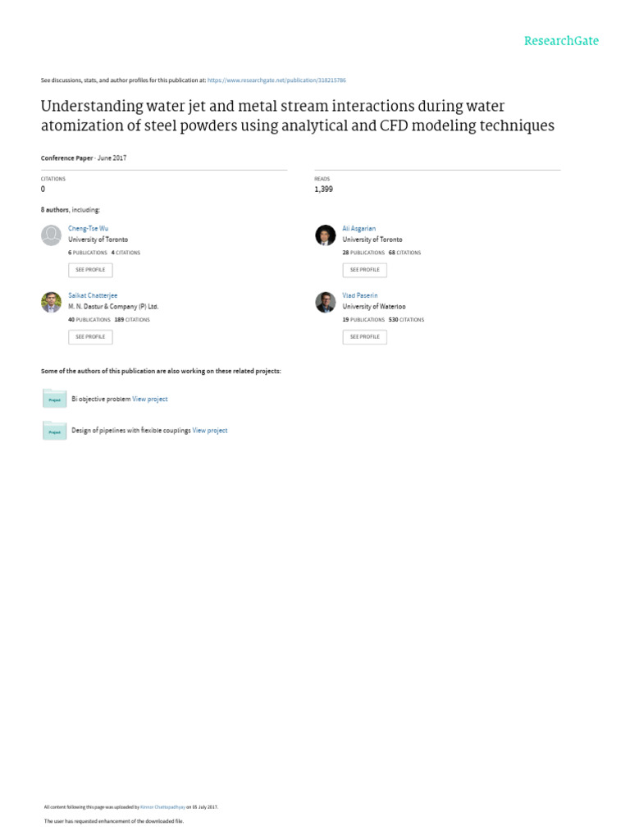630x840 pixels.
Task: Click See Profile under Ali Asgarian
Action: pos(364,270)
